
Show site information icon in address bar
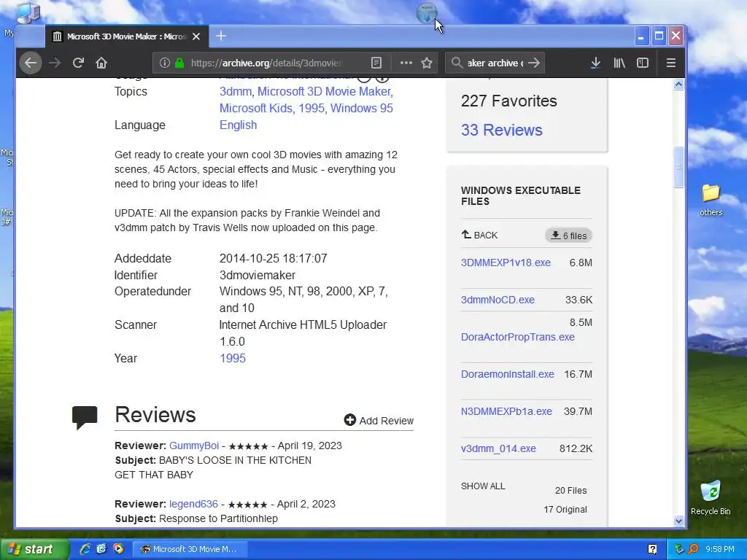click(164, 63)
